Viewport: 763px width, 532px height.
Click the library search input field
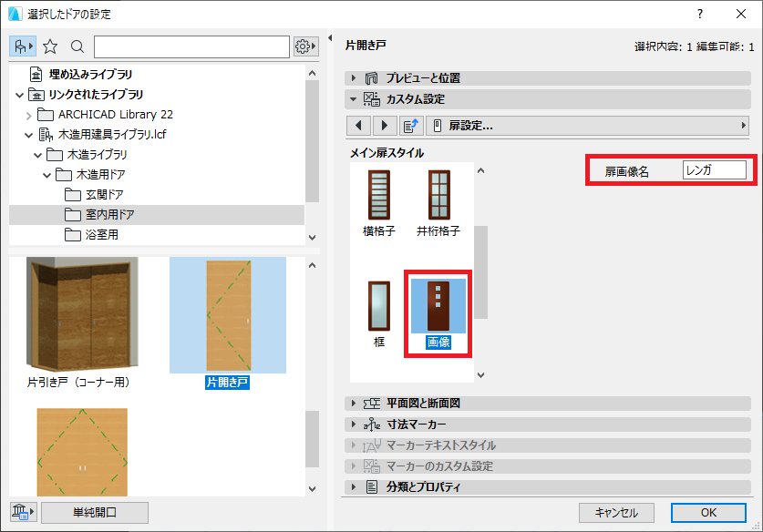(191, 46)
